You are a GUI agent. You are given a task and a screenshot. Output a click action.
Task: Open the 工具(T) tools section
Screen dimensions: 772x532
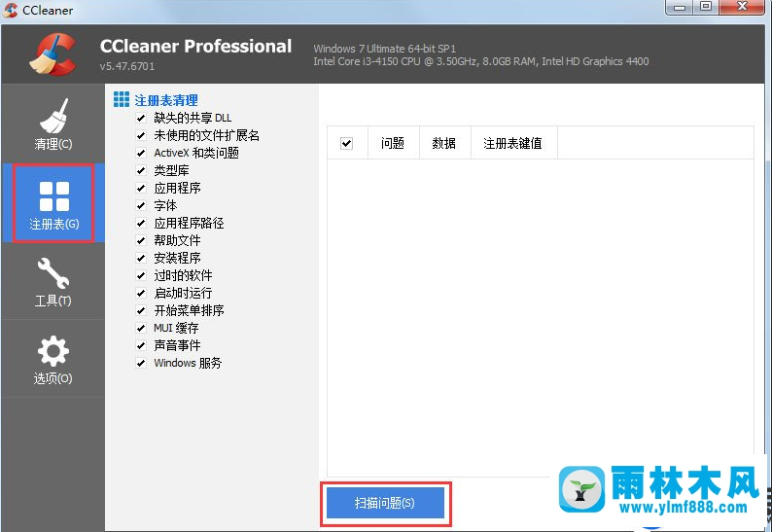[x=53, y=281]
